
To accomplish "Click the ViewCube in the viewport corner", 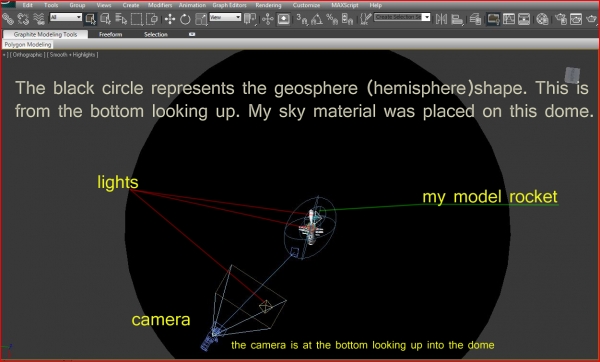I will click(x=572, y=75).
